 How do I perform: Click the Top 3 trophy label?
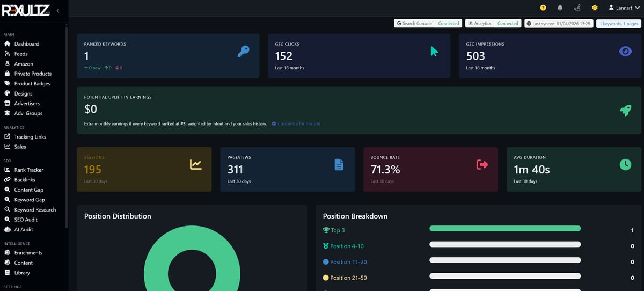[x=334, y=230]
